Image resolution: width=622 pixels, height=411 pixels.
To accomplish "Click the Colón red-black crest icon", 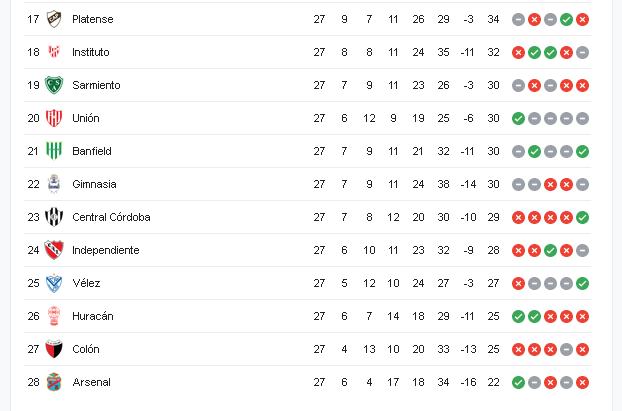I will (53, 349).
